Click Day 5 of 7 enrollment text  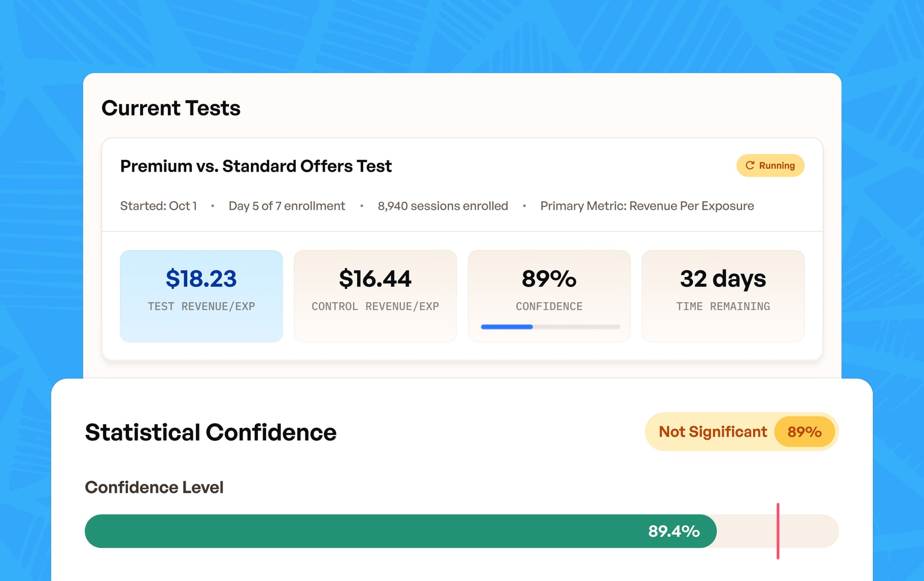click(x=286, y=206)
